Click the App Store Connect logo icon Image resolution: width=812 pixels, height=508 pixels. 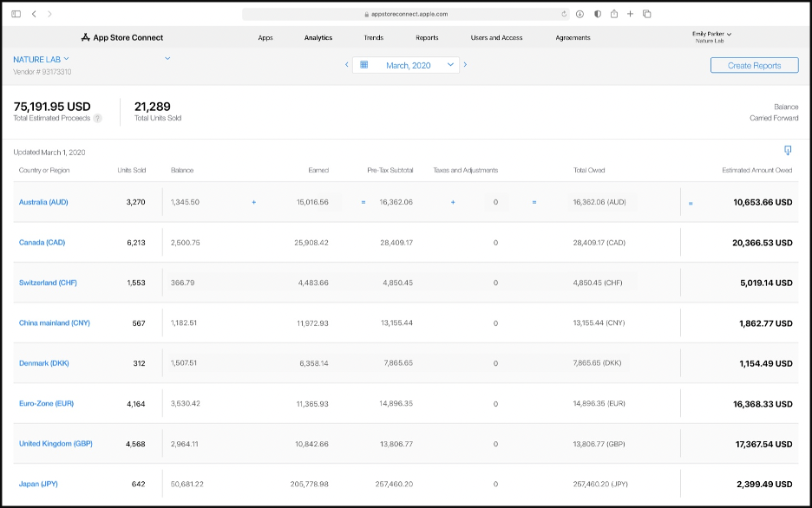[85, 37]
